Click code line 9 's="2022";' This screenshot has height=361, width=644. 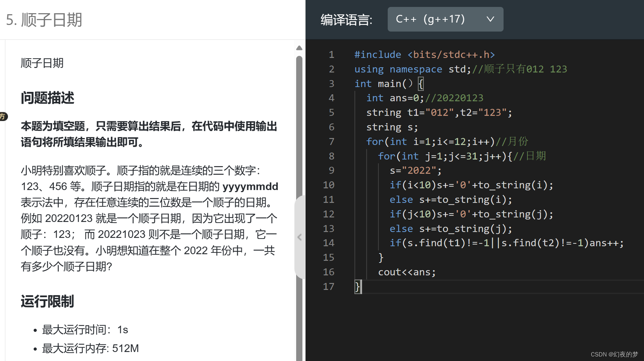coord(416,171)
